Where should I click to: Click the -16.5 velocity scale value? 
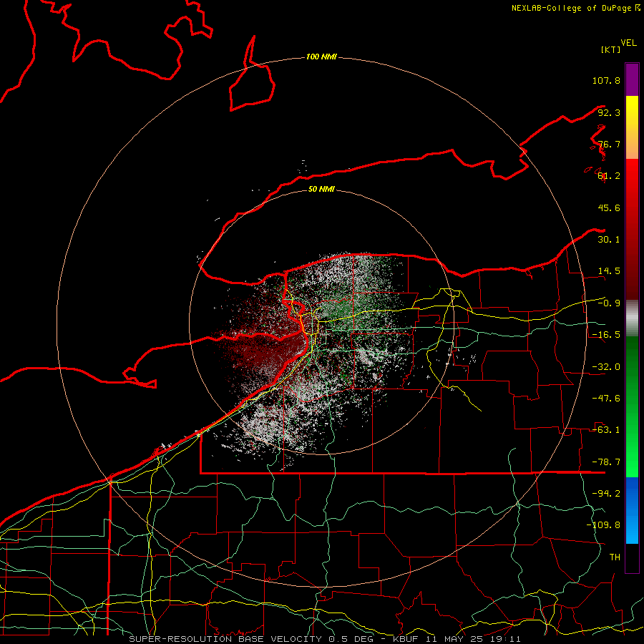click(606, 335)
